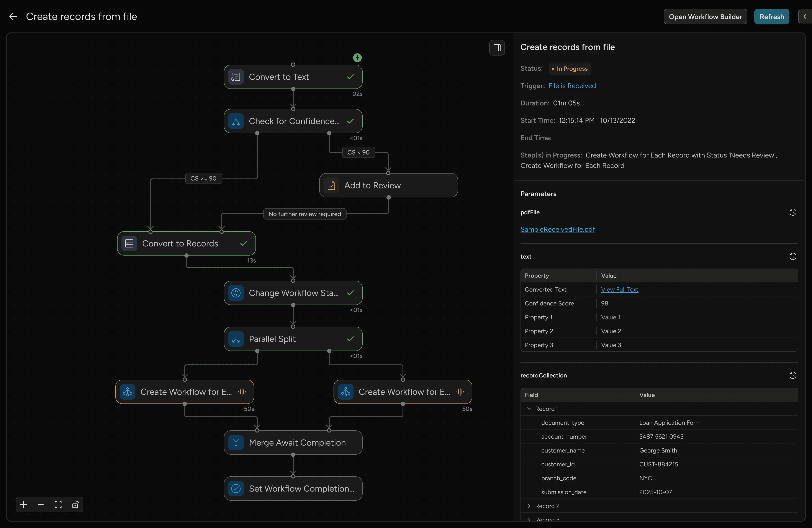This screenshot has width=812, height=528.
Task: Zoom out of the workflow canvas
Action: 41,505
